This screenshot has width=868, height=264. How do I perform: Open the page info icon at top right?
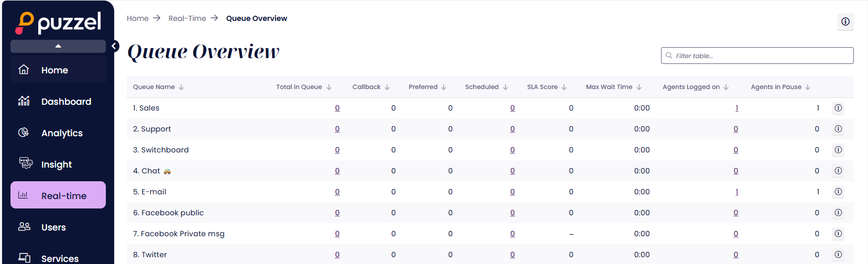click(845, 21)
